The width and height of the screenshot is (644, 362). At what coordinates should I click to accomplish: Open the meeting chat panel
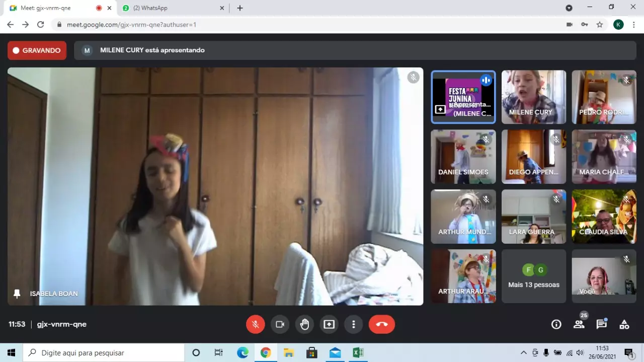(x=602, y=324)
